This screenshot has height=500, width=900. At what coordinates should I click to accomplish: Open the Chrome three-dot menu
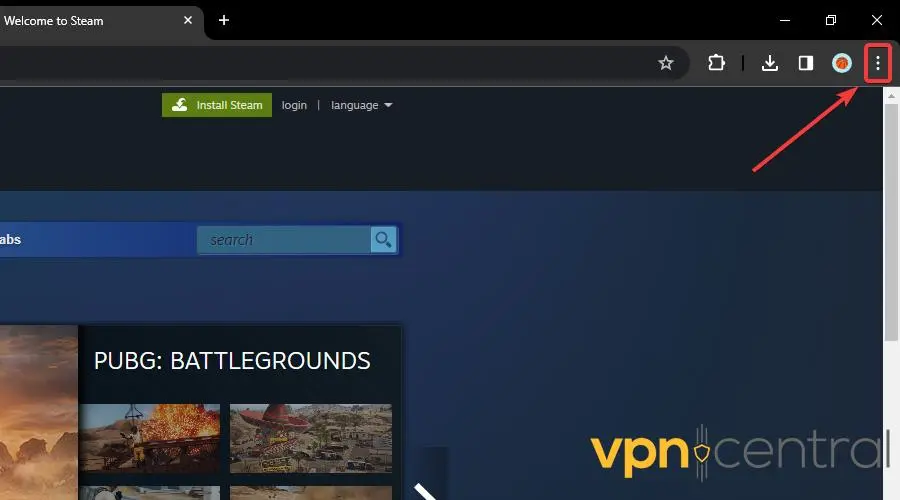point(877,63)
